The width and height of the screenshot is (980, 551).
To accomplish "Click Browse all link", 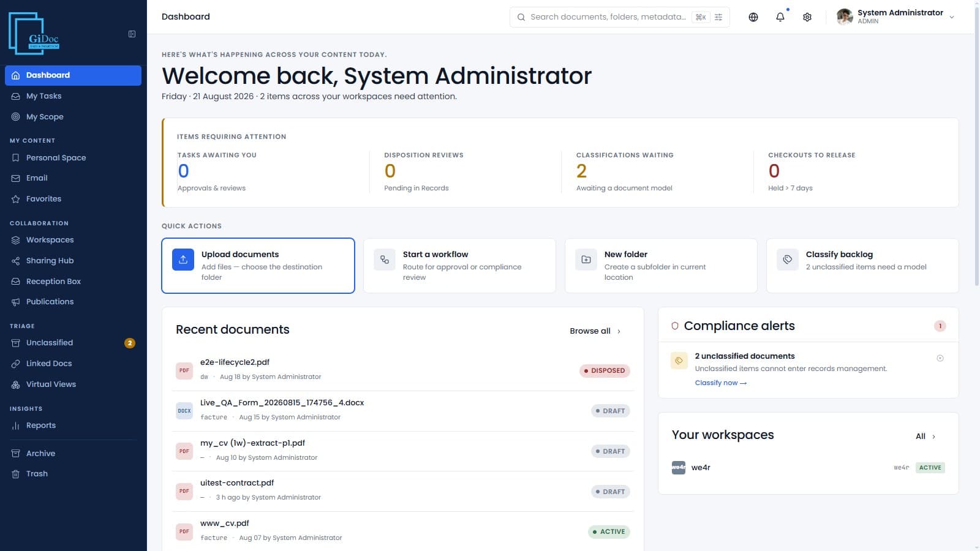I will coord(595,331).
